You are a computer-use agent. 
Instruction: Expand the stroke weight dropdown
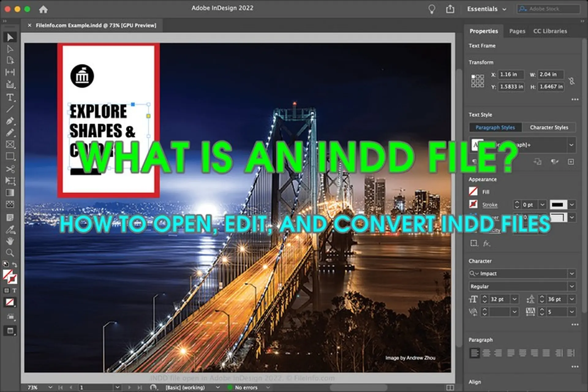pyautogui.click(x=543, y=205)
